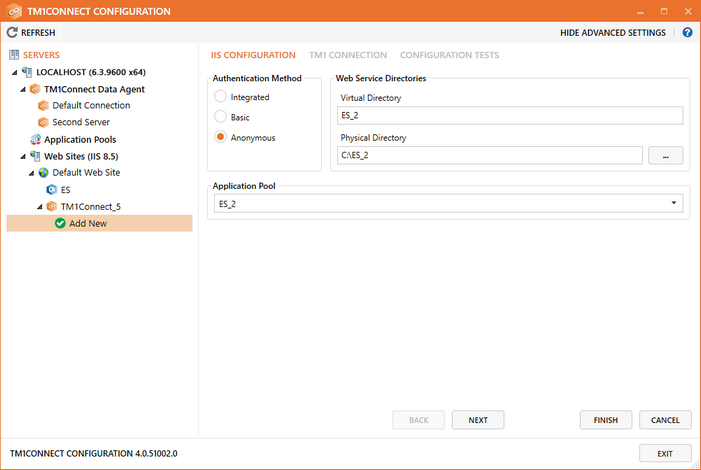Click the Back button
Image resolution: width=701 pixels, height=470 pixels.
418,420
